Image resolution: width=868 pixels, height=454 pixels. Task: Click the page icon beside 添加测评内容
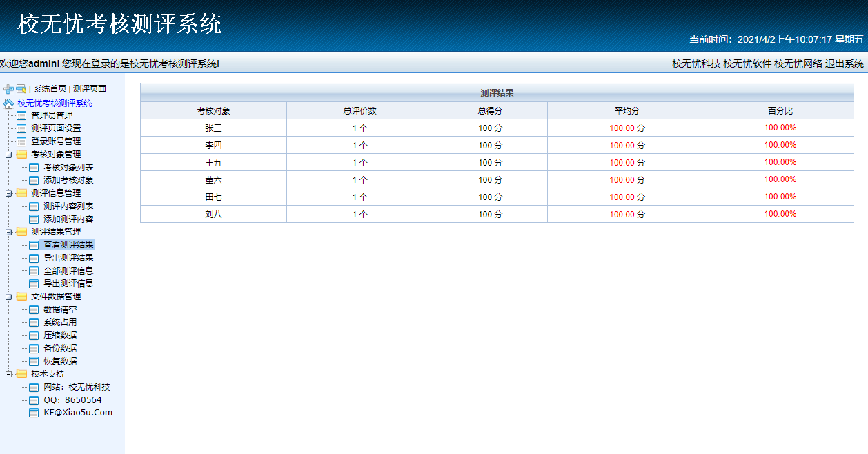34,219
